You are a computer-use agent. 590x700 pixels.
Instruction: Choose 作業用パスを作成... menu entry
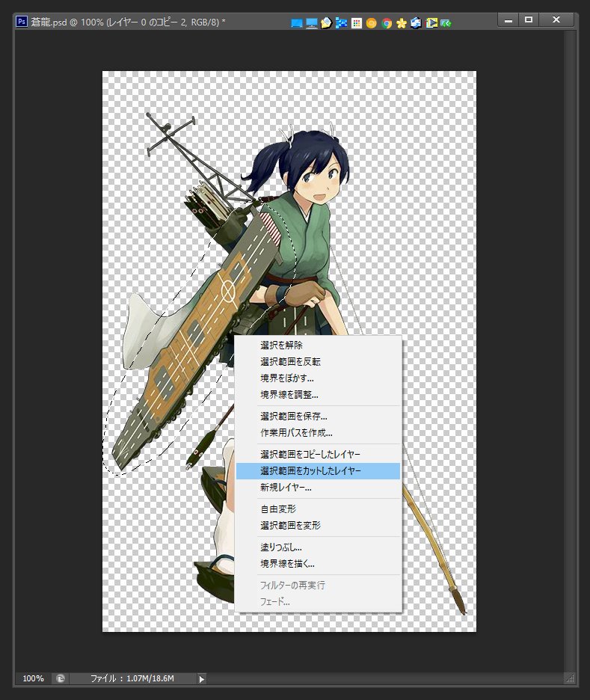point(318,432)
